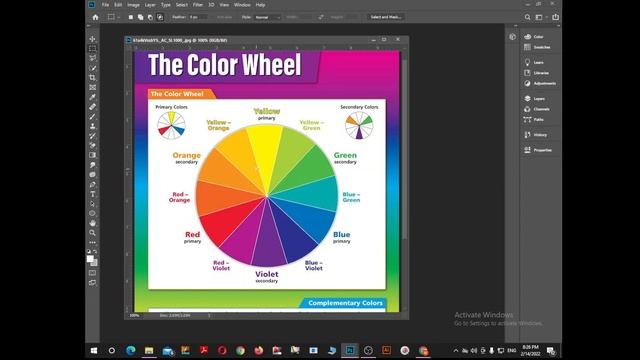The height and width of the screenshot is (360, 640).
Task: Open the Help menu
Action: click(260, 5)
